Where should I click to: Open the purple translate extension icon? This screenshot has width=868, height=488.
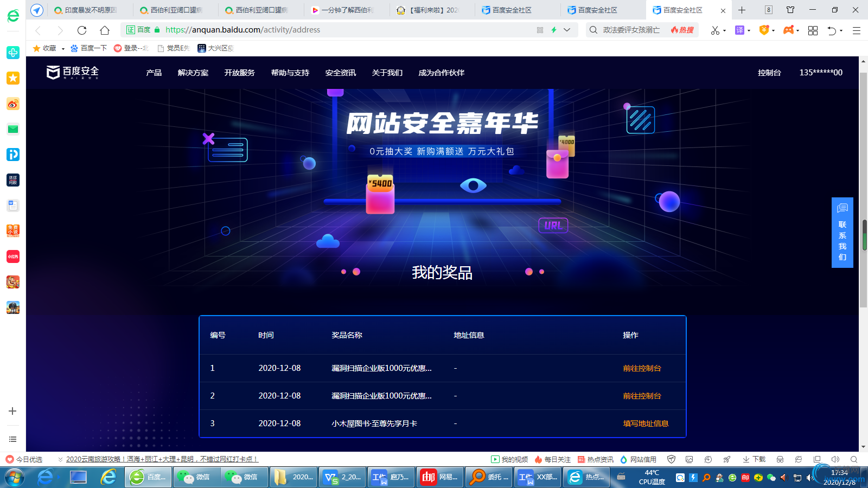[739, 30]
